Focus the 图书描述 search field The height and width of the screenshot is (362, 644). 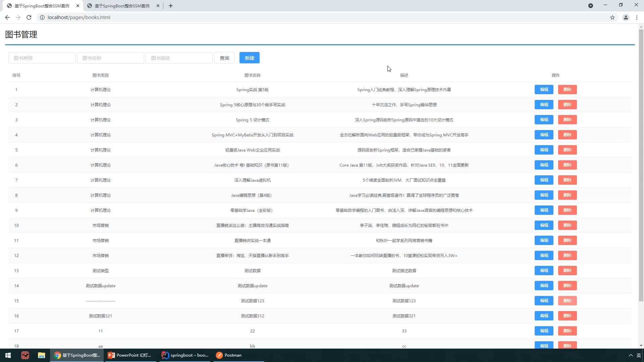[x=179, y=58]
